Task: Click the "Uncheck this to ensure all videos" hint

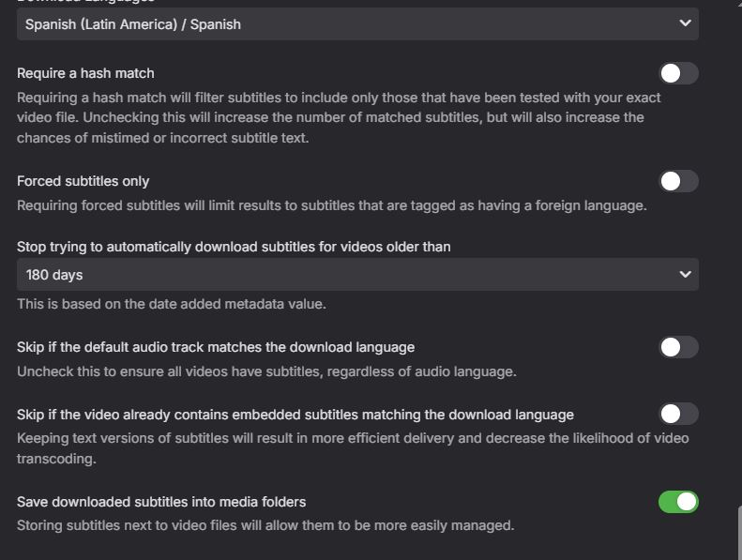Action: coord(266,371)
